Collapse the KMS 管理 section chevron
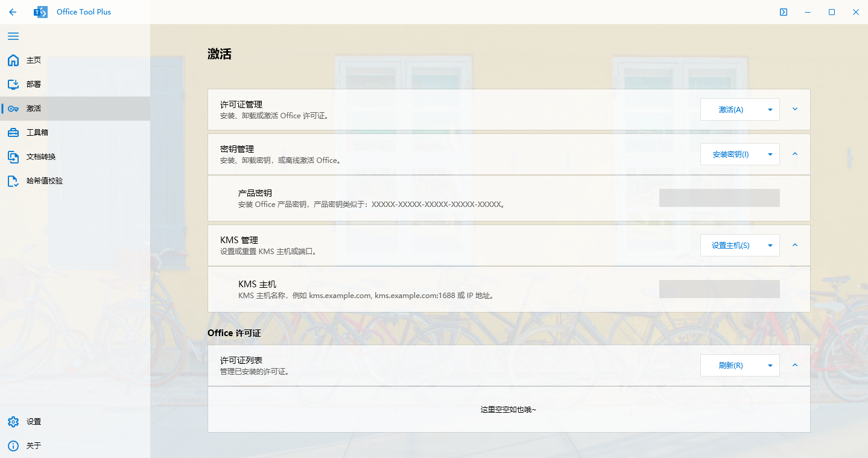This screenshot has width=868, height=458. click(x=795, y=245)
